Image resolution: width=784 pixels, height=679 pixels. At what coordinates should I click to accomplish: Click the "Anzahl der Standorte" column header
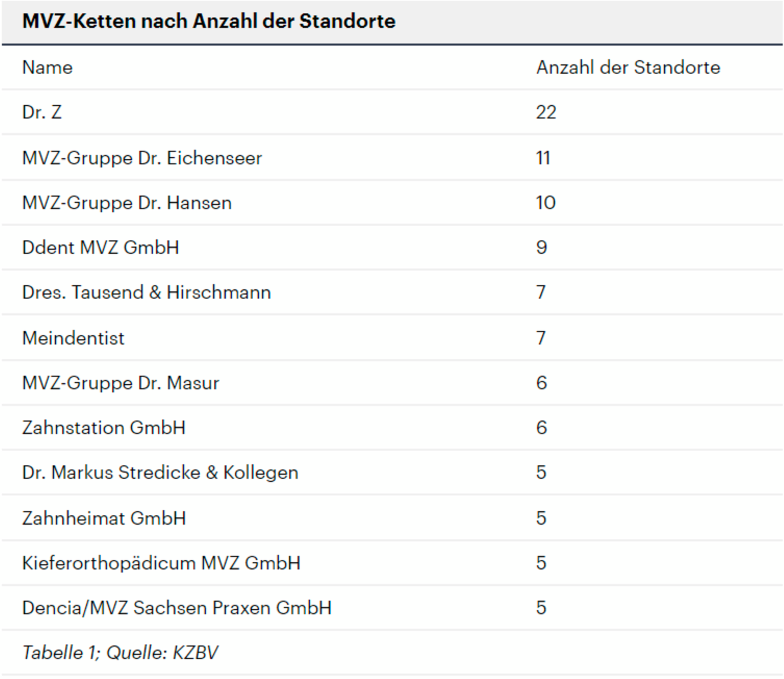click(628, 68)
